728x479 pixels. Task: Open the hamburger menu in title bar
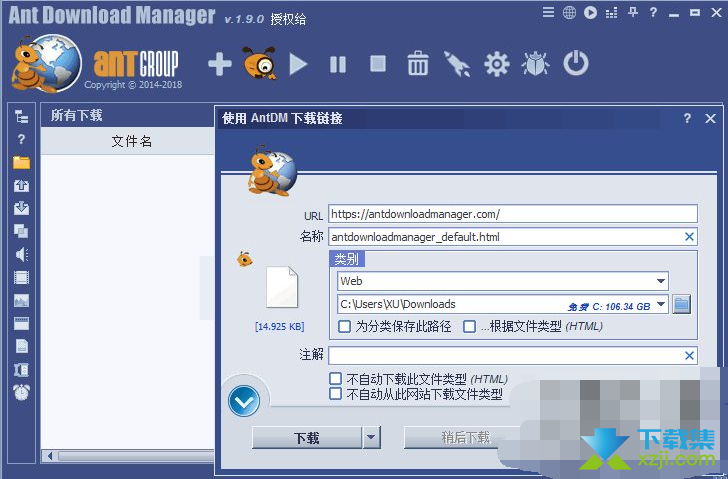point(548,12)
